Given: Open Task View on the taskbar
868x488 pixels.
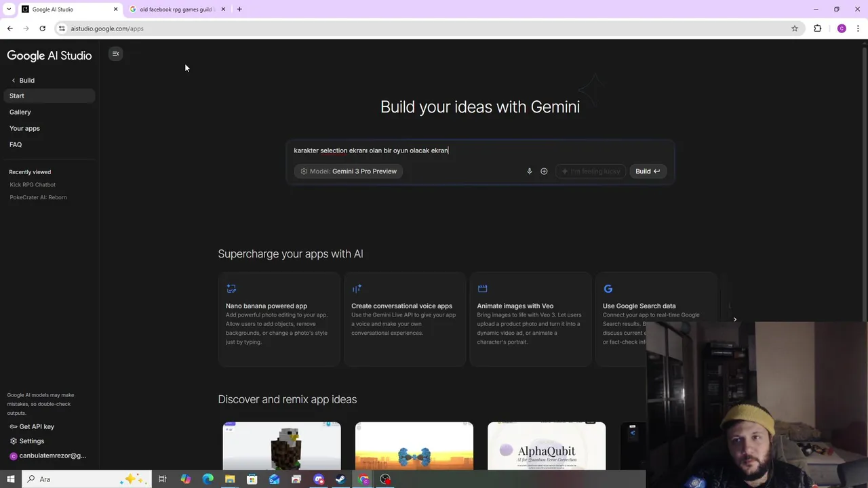Looking at the screenshot, I should coord(163,479).
